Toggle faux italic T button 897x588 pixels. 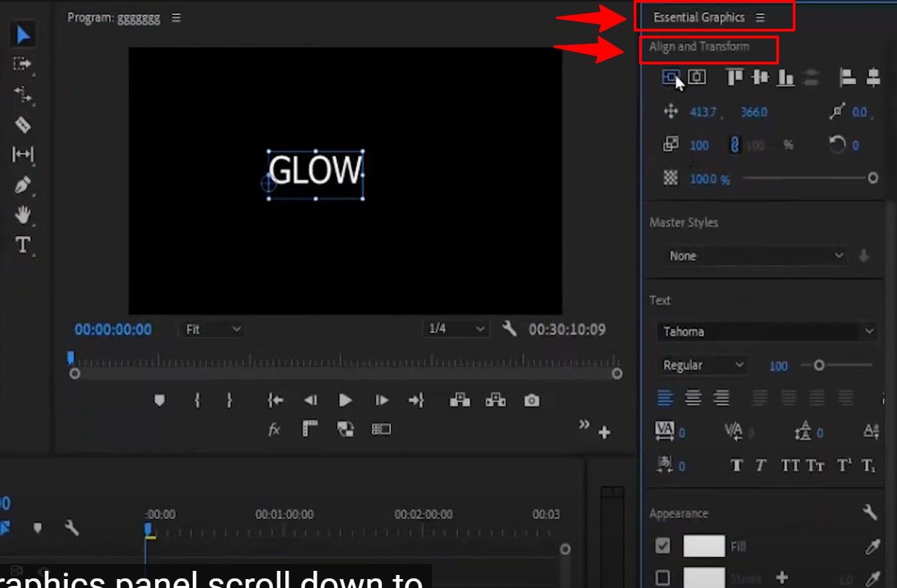pos(761,466)
